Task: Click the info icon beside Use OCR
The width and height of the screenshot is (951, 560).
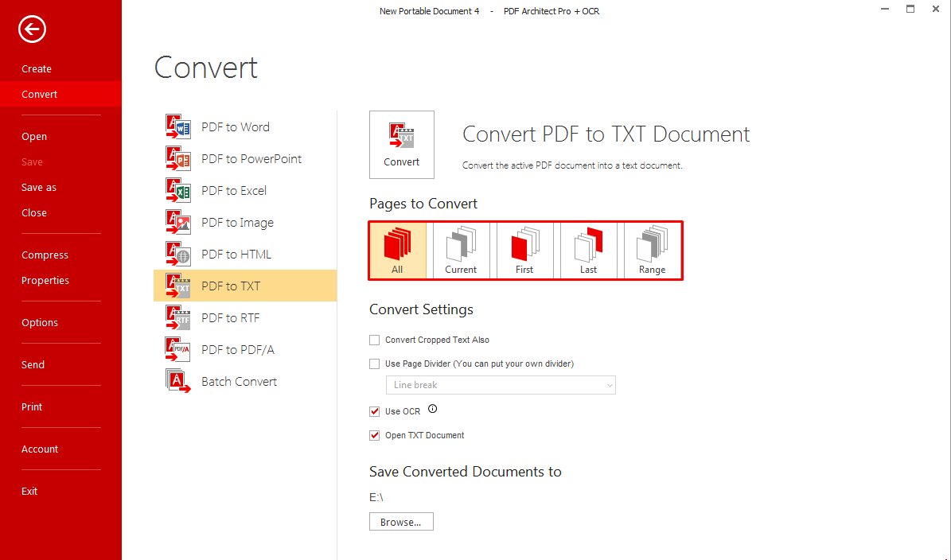Action: (x=432, y=408)
